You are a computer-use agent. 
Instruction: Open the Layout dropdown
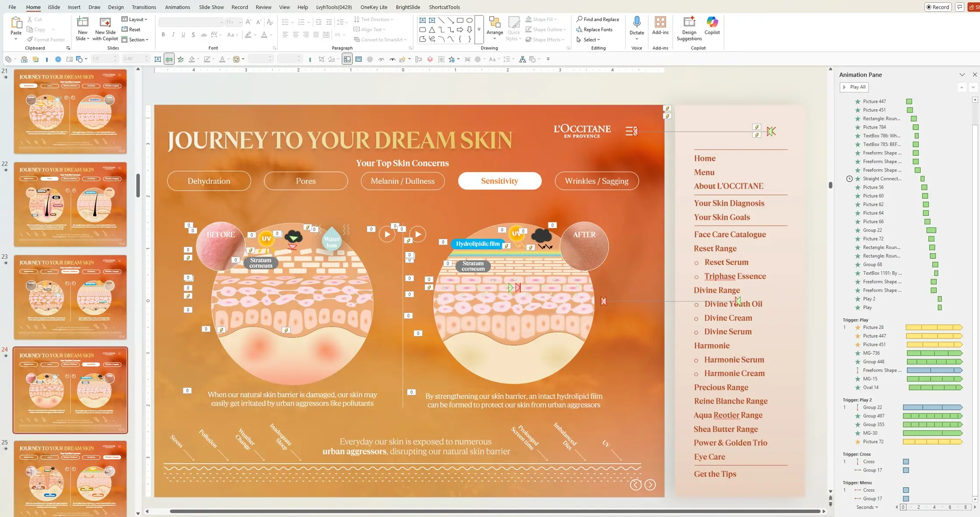pos(134,19)
